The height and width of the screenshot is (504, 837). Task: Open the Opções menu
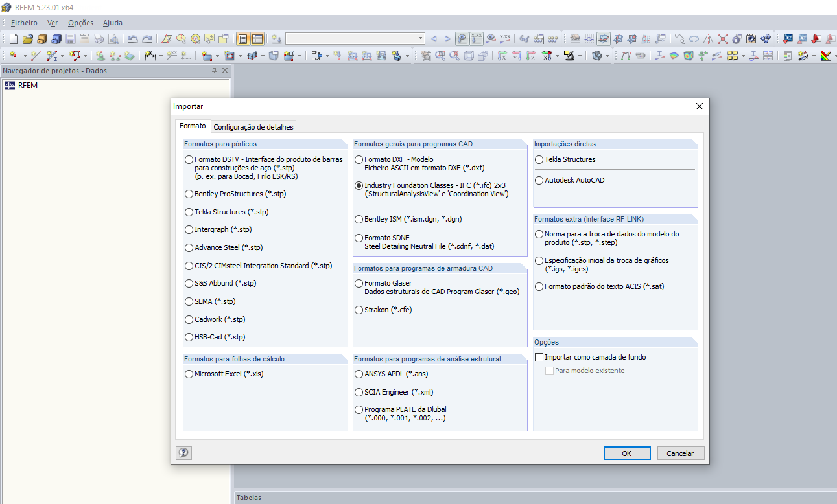pyautogui.click(x=80, y=22)
